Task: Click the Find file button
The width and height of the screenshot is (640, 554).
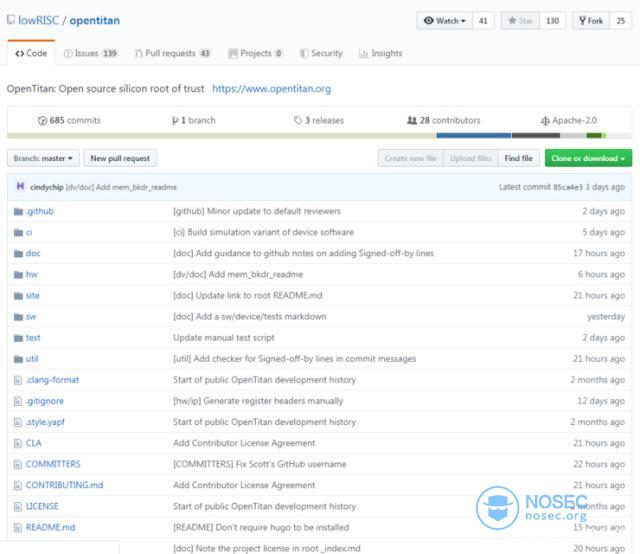Action: point(518,158)
